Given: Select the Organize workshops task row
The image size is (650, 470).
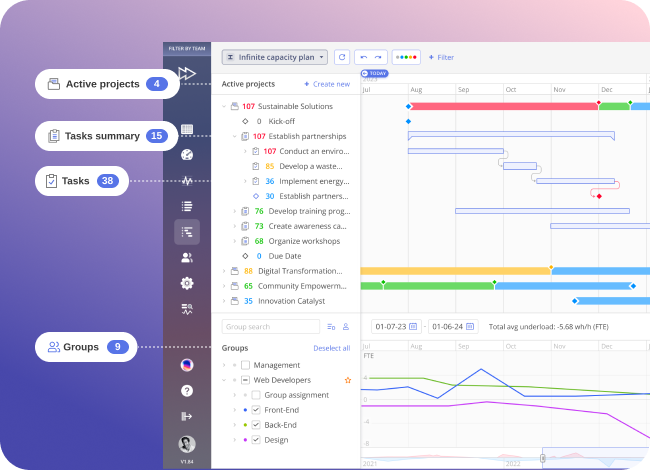Looking at the screenshot, I should [x=300, y=241].
